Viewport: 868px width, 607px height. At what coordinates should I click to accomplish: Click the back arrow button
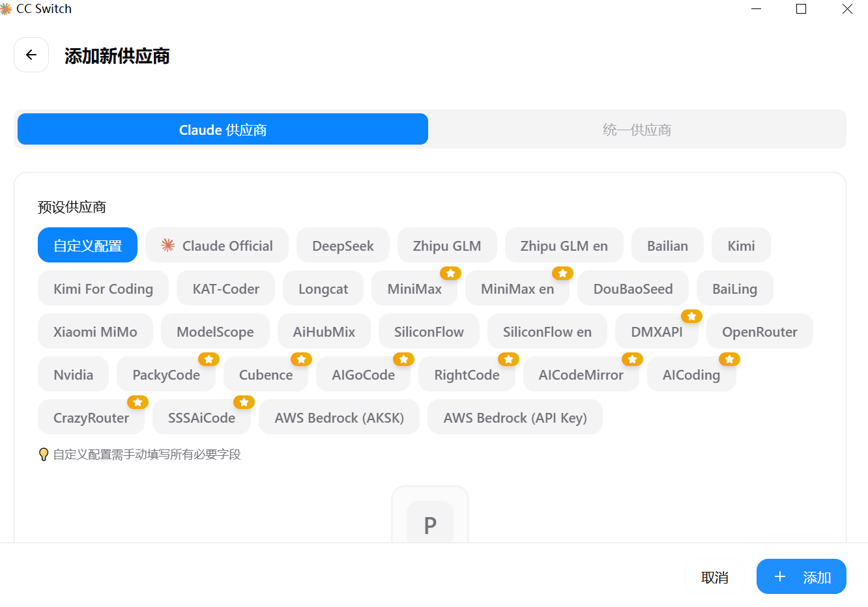[31, 55]
